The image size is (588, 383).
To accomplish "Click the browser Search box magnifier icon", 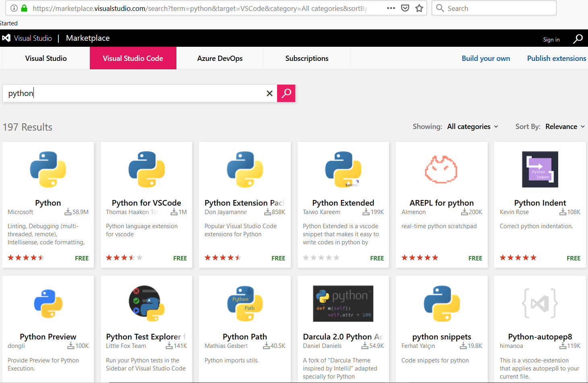I will [x=440, y=8].
